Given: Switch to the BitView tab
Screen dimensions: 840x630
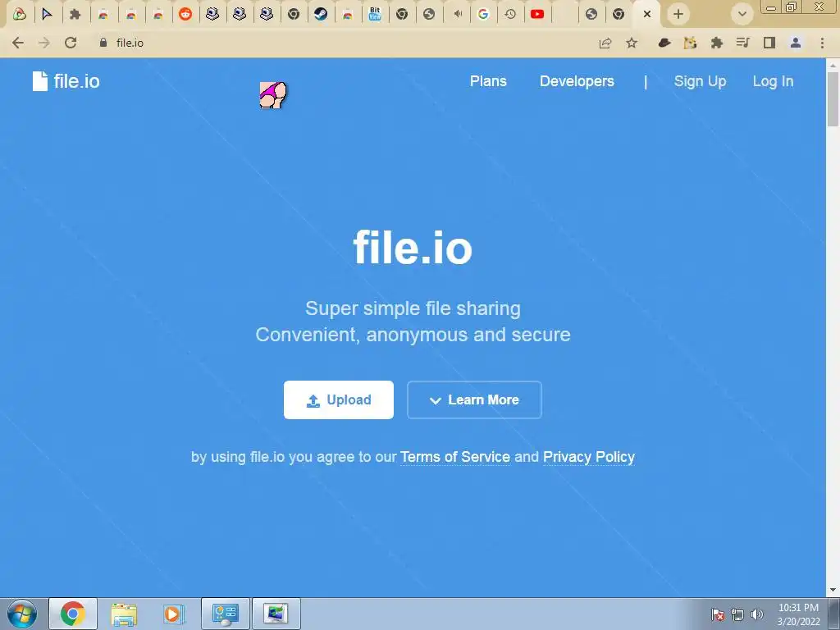Looking at the screenshot, I should [375, 15].
